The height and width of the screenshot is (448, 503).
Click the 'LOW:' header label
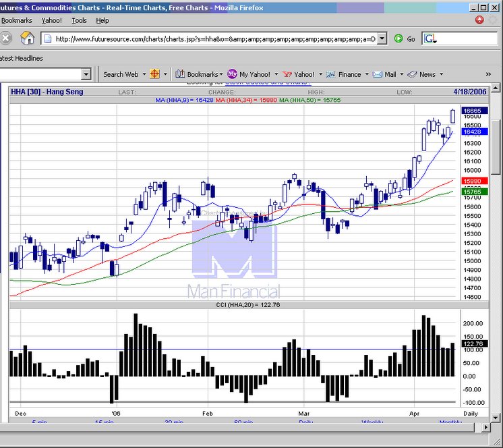[404, 92]
